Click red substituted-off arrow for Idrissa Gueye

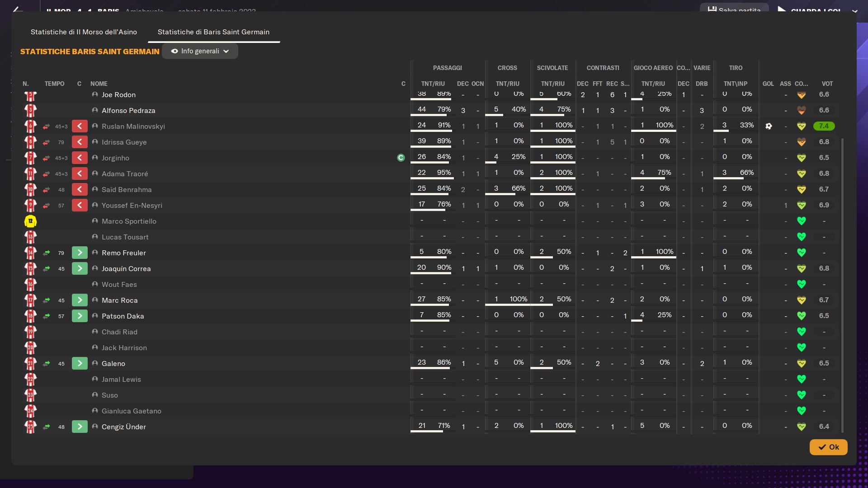80,142
